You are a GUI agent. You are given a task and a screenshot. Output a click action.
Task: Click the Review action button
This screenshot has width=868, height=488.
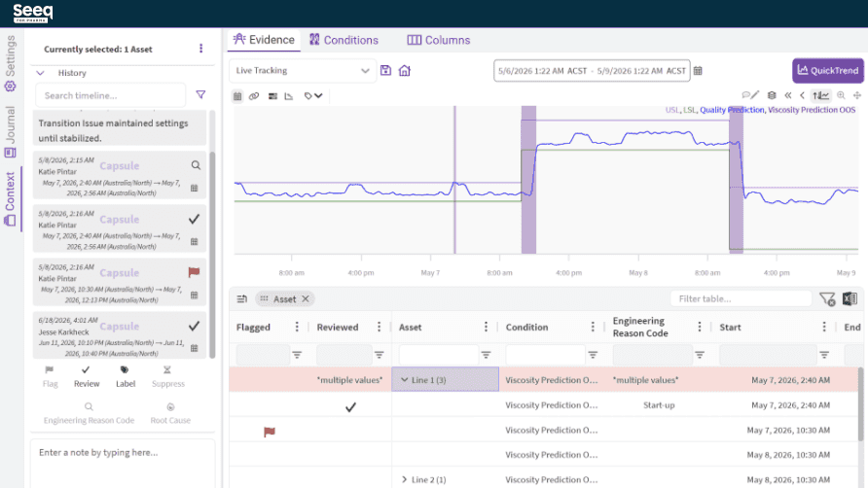point(87,376)
